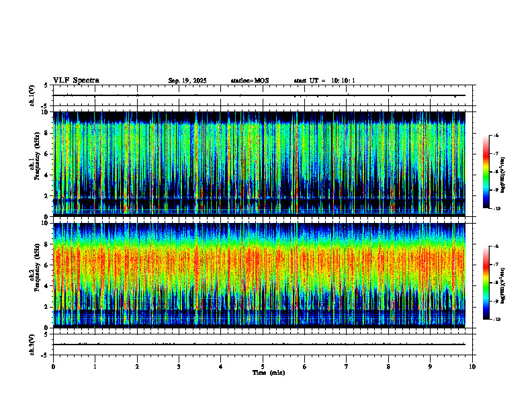Click the "5" tick on the ch.1(V) axis
Image resolution: width=532 pixels, height=411 pixels.
click(46, 86)
